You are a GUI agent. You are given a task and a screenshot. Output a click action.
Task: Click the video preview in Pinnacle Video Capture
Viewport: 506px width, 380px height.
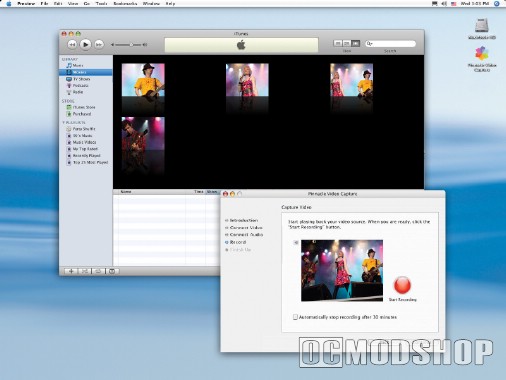coord(342,270)
